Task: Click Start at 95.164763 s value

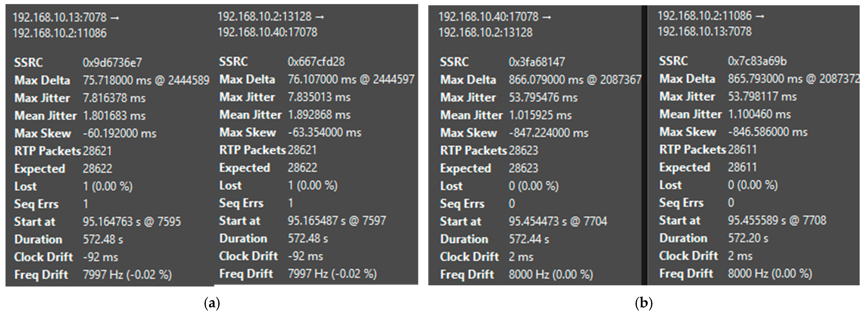Action: click(132, 222)
